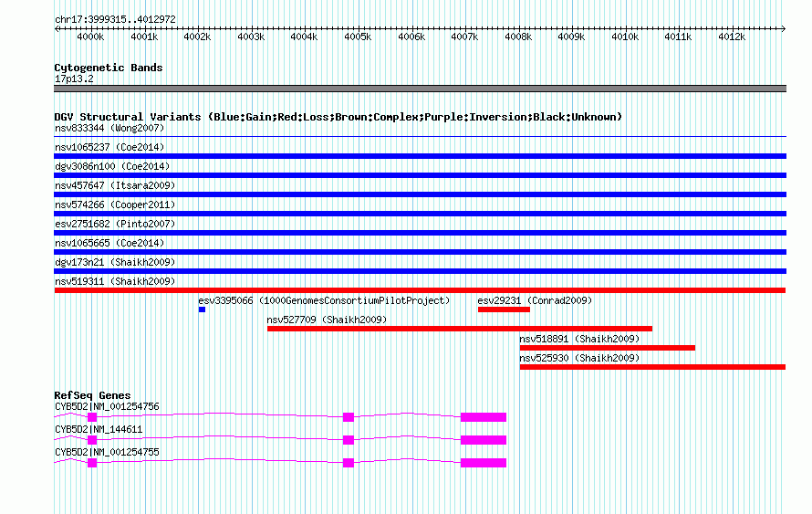This screenshot has width=812, height=514.
Task: Open esv3395066 (1000GenomesConsortiumPilotProject) label
Action: point(324,300)
